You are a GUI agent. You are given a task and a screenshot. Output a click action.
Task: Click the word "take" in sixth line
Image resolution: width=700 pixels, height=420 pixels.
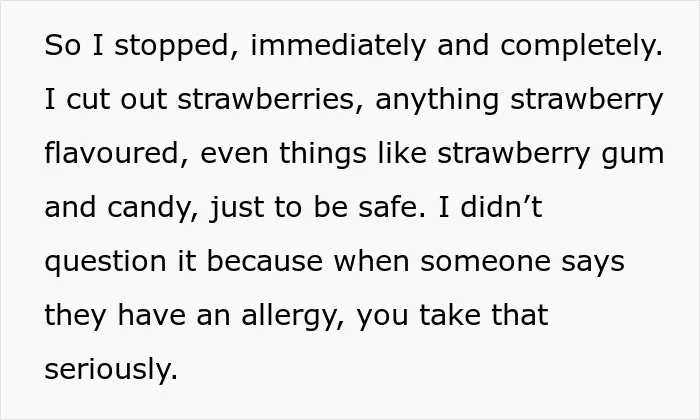click(x=450, y=315)
